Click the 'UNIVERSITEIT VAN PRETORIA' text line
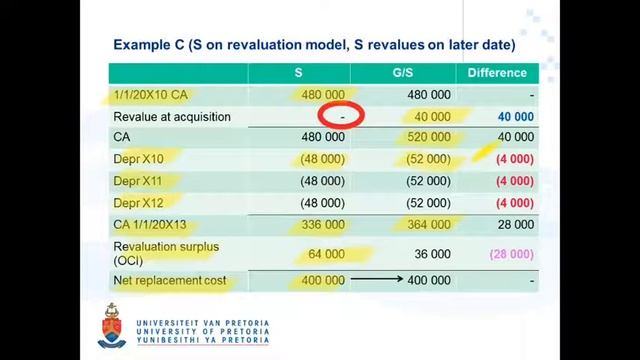The image size is (640, 360). pyautogui.click(x=203, y=323)
